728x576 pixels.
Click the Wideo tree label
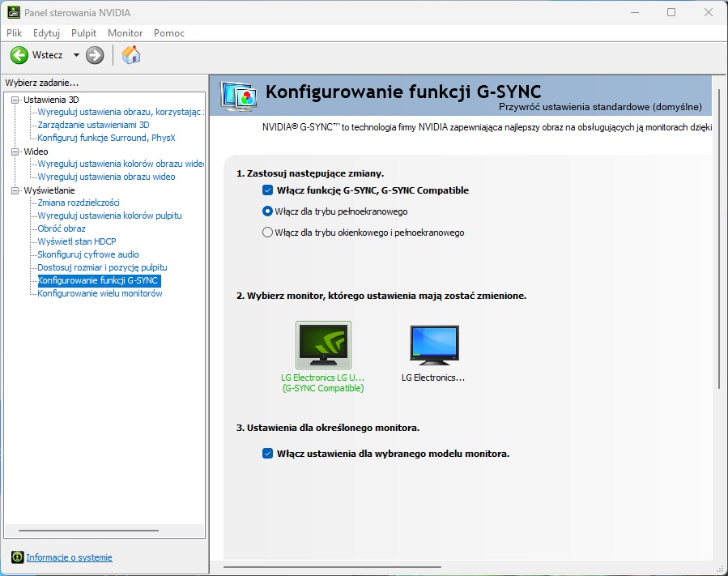(x=36, y=151)
